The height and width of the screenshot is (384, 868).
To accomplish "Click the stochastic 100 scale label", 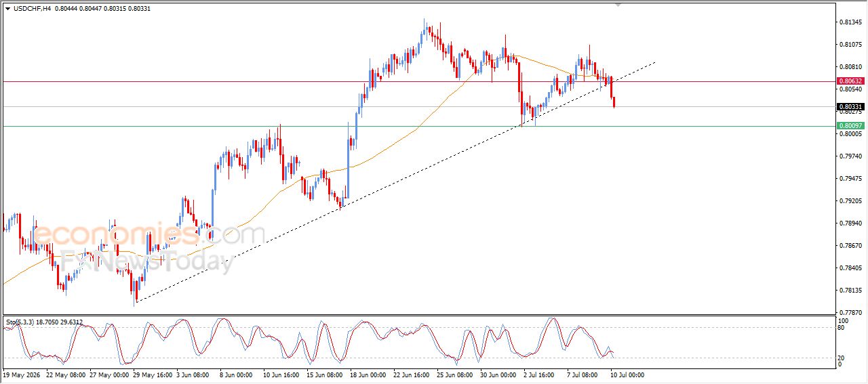I will click(x=844, y=320).
